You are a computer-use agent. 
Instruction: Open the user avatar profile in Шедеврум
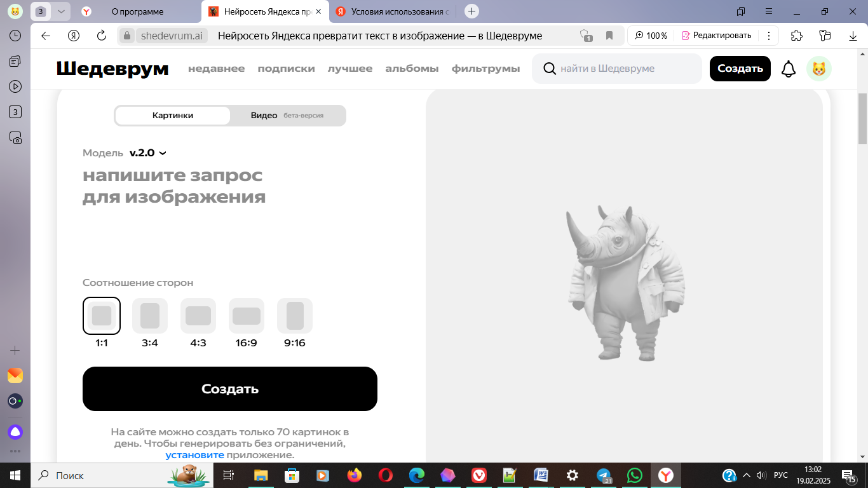tap(819, 69)
